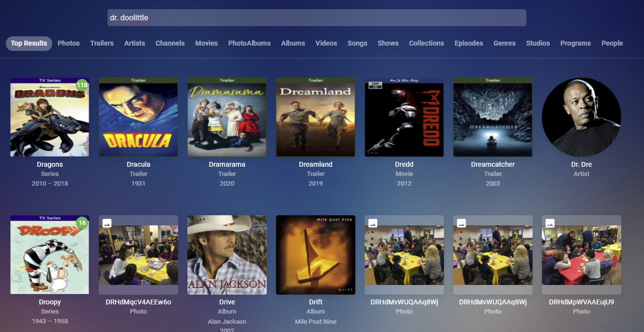The height and width of the screenshot is (332, 644).
Task: Click the Dracula title link
Action: (138, 164)
